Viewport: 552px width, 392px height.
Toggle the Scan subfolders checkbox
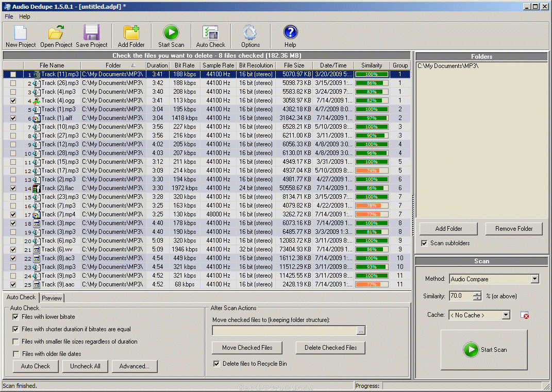[424, 243]
